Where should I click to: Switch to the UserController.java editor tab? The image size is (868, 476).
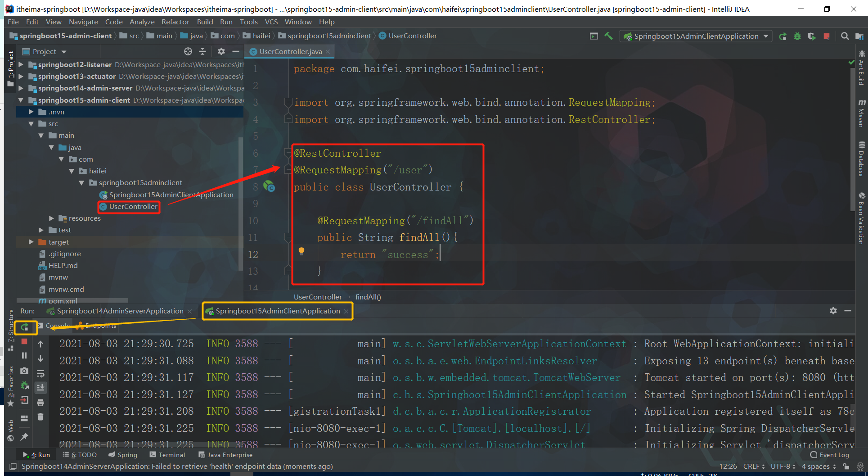point(290,51)
